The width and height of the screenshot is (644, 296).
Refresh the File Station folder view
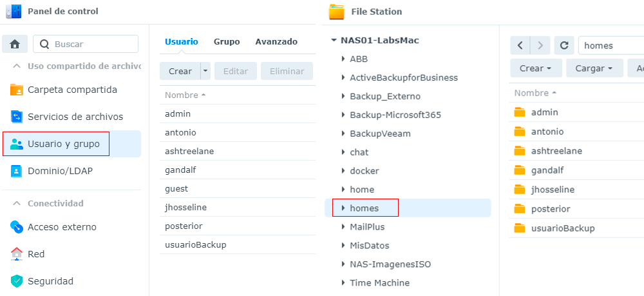[x=564, y=45]
